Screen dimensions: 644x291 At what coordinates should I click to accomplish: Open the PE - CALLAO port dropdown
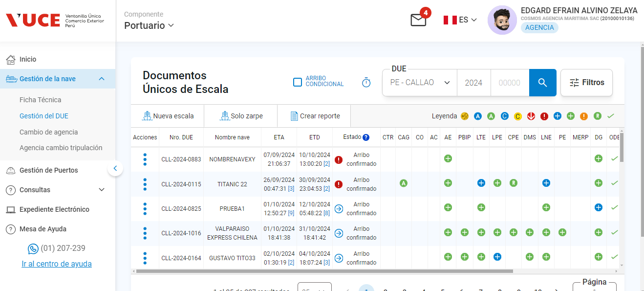[x=420, y=83]
